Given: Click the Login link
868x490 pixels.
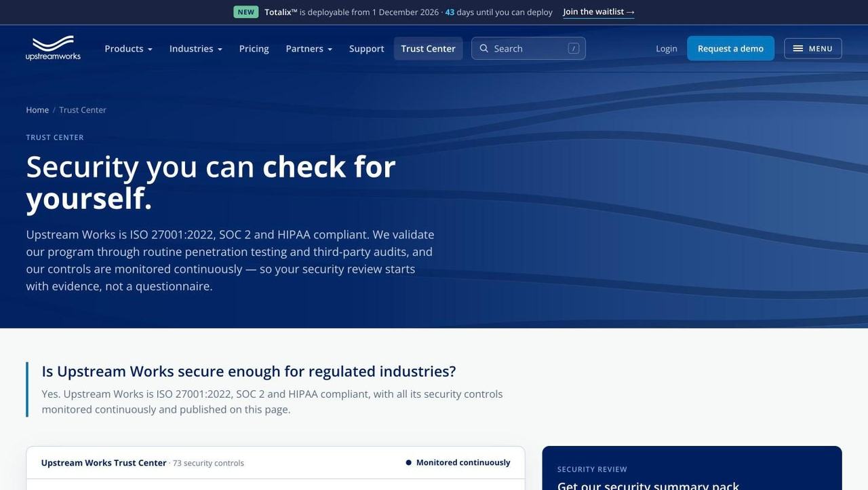Looking at the screenshot, I should coord(667,48).
